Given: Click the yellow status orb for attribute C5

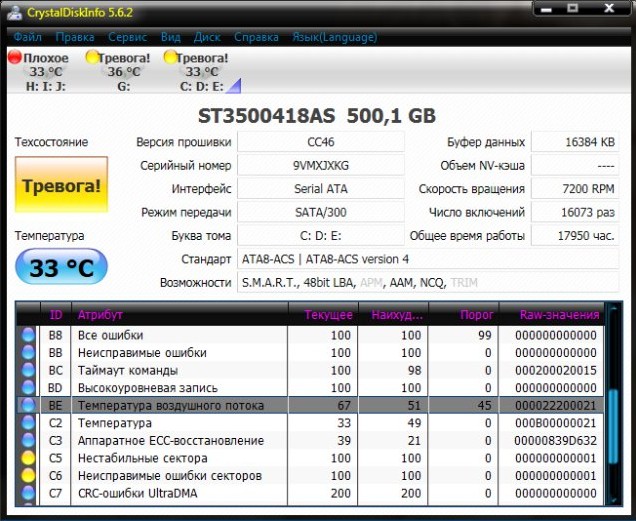Looking at the screenshot, I should 28,459.
